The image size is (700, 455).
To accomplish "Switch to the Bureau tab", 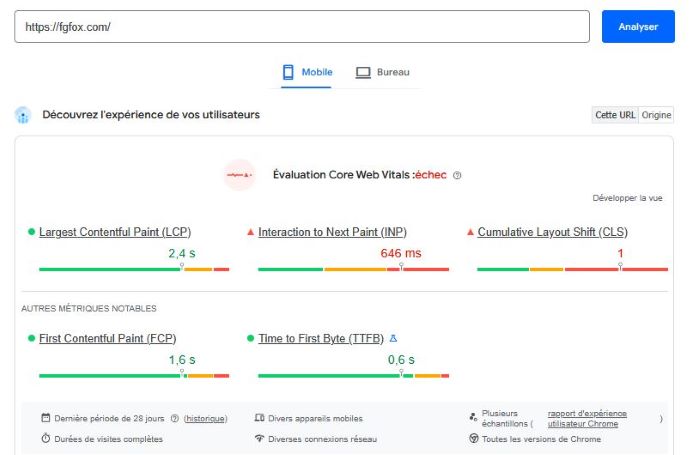I will point(382,72).
